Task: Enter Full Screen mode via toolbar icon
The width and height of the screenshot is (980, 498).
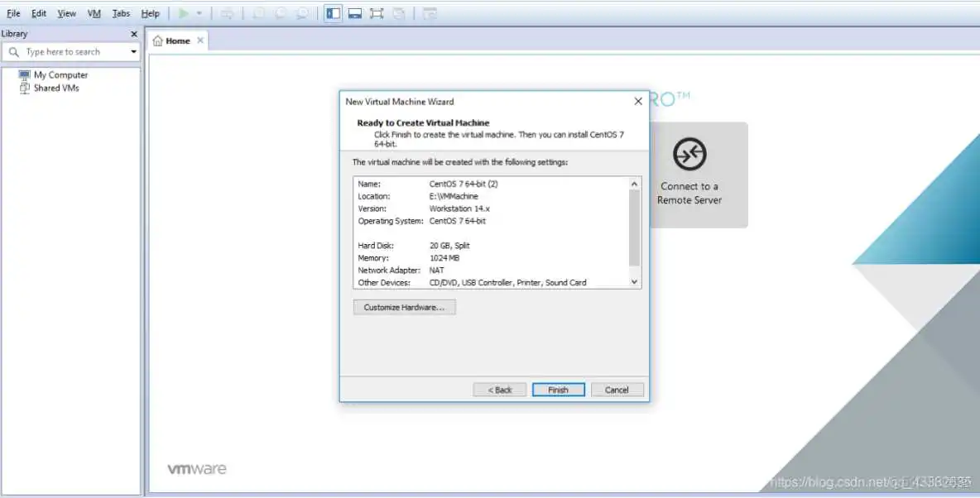Action: pos(377,13)
